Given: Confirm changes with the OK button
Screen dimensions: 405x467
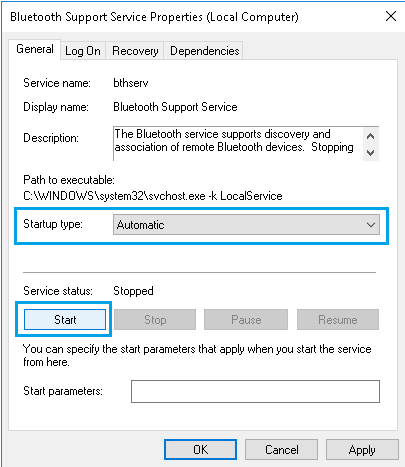Looking at the screenshot, I should [200, 449].
